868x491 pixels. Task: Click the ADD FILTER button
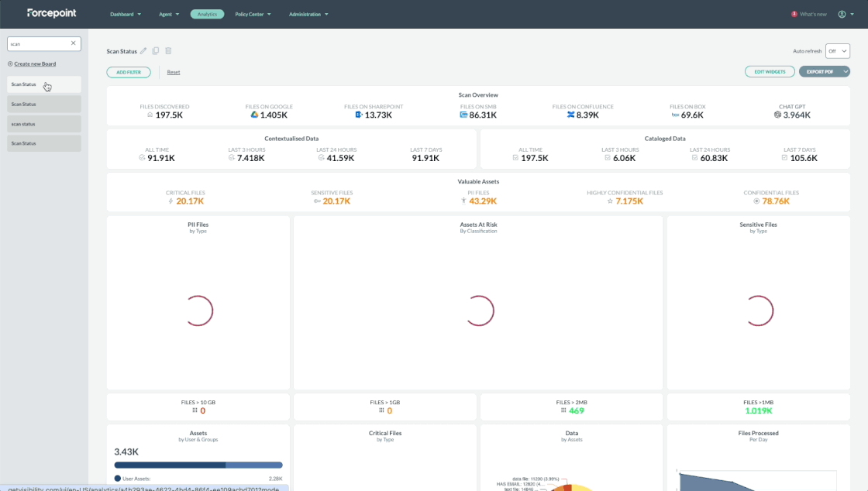click(129, 72)
